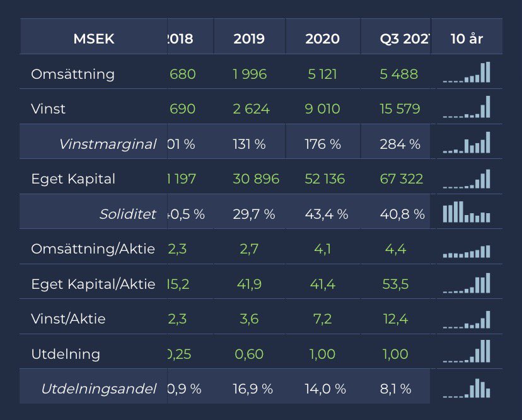Click the 15 579 Vinst value

400,109
